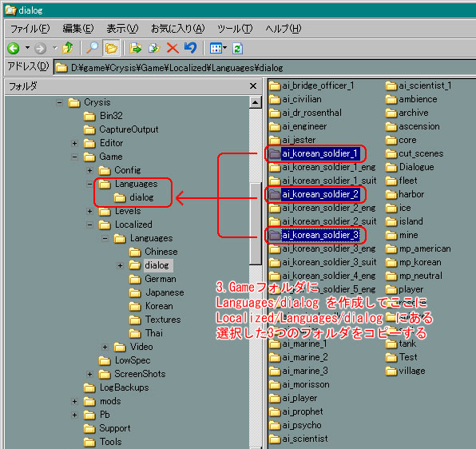Select the ai_bridge_officer_1 folder icon
Viewport: 476px width, 449px height.
click(275, 86)
